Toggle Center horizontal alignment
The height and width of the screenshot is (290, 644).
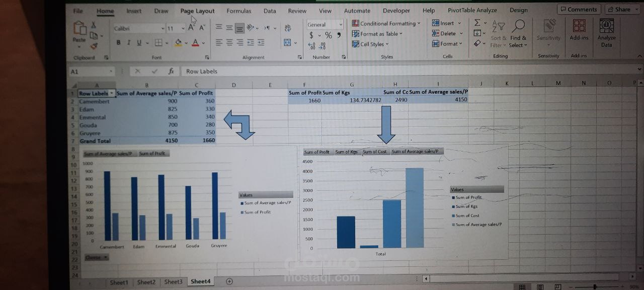point(229,43)
